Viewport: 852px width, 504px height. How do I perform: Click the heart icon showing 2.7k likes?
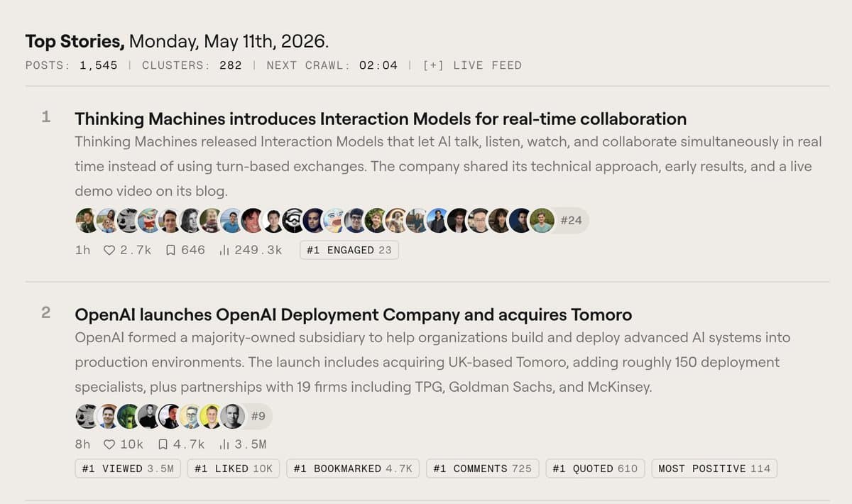tap(109, 250)
